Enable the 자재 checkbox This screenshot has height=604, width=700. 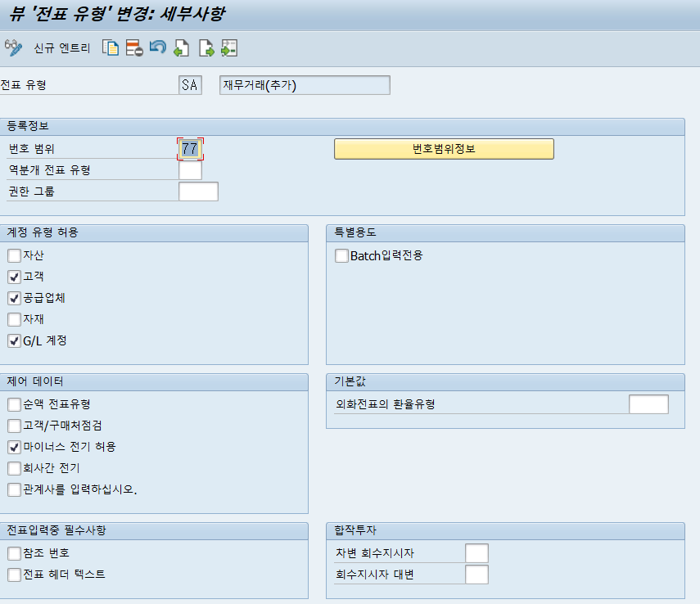tap(14, 319)
